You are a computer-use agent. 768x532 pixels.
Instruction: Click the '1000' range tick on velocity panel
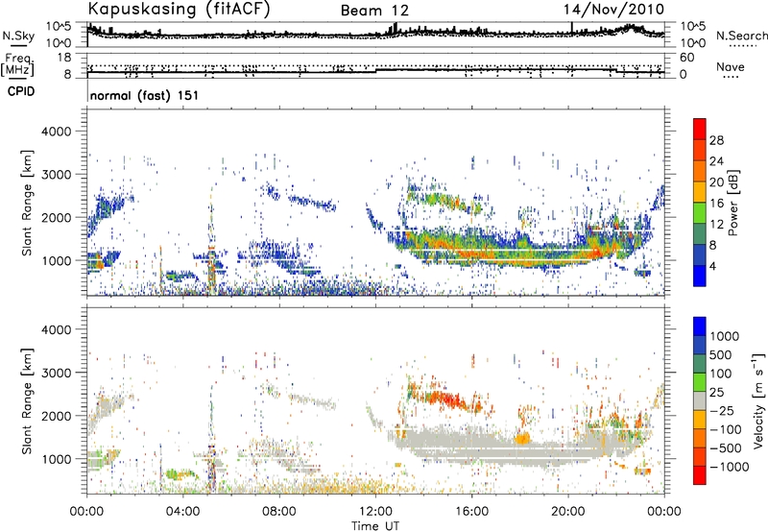pyautogui.click(x=56, y=460)
